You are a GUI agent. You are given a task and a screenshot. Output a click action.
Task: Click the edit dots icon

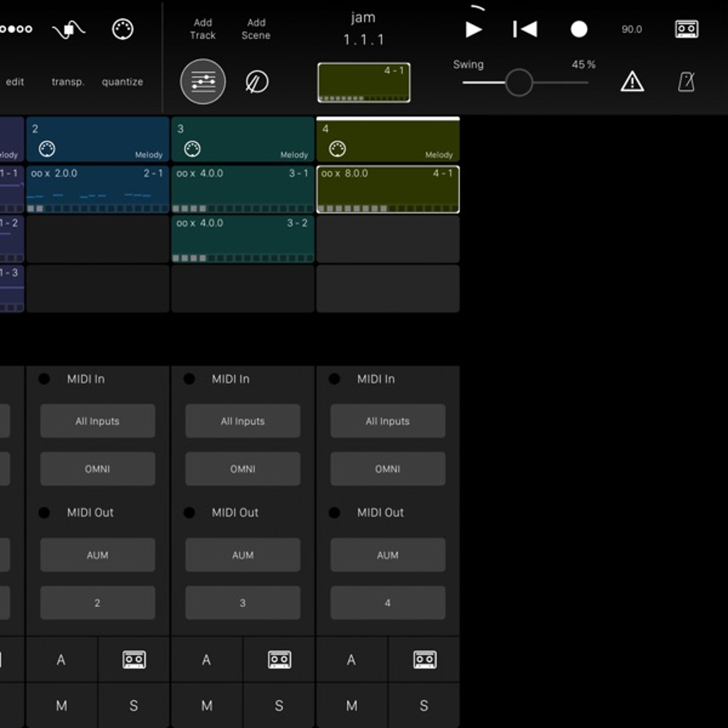point(16,29)
